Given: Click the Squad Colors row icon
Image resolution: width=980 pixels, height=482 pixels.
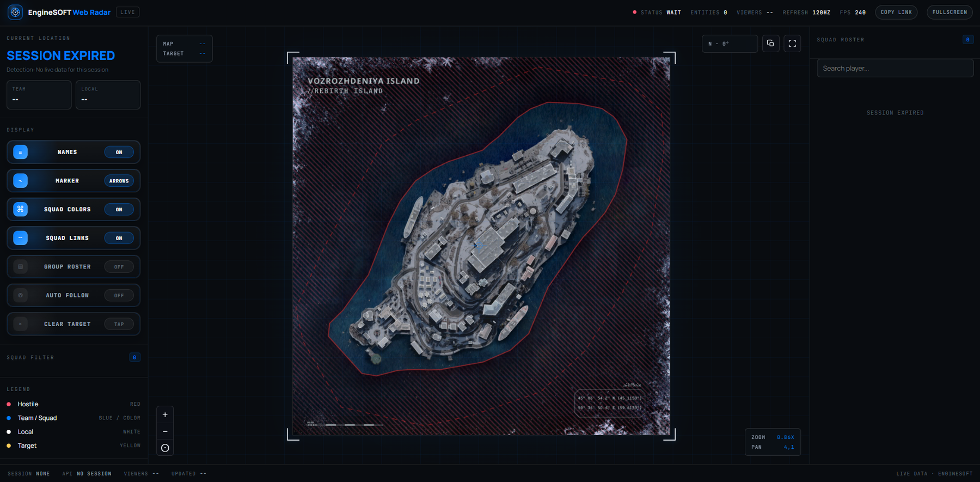Looking at the screenshot, I should [20, 209].
